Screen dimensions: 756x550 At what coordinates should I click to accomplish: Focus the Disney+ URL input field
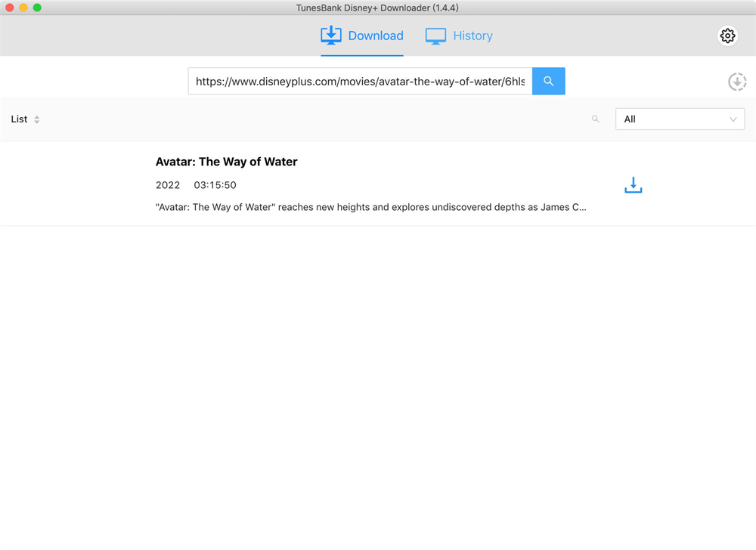tap(360, 81)
